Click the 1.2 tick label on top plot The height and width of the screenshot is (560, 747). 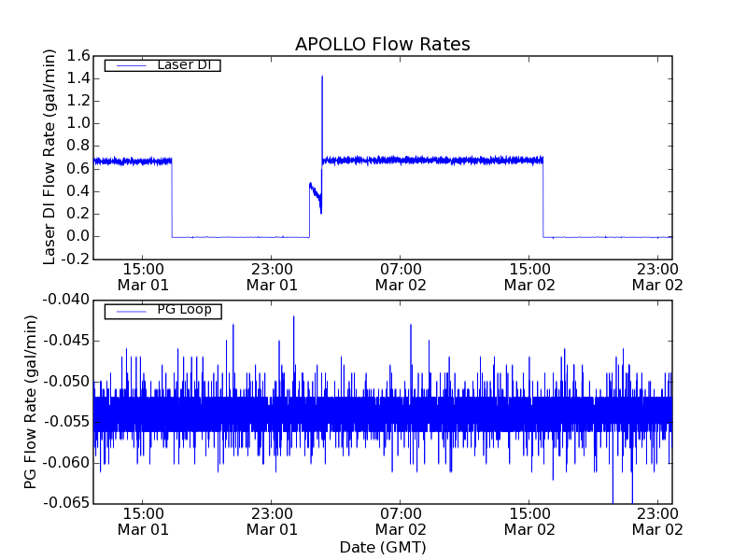[78, 101]
